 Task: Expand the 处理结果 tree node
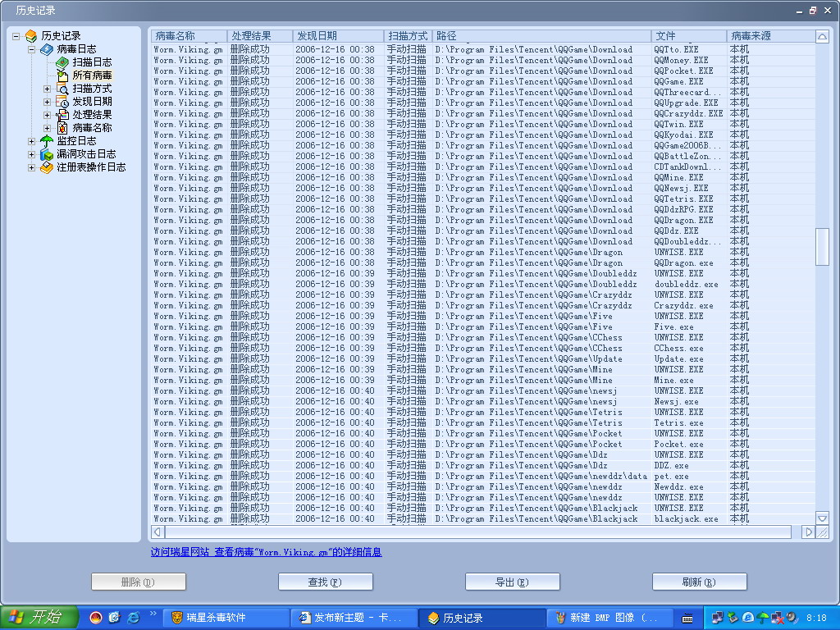pos(47,115)
